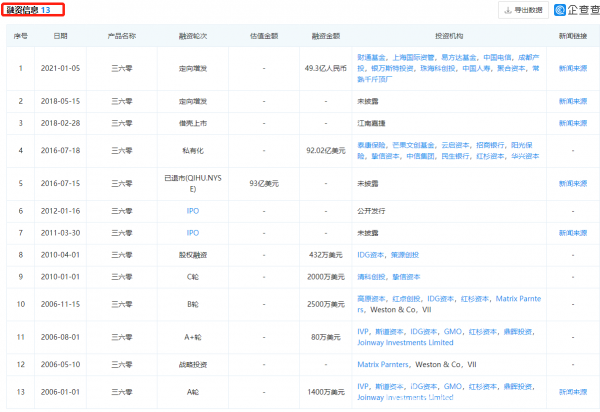Click the 企查查 logo icon
The width and height of the screenshot is (600, 412).
pyautogui.click(x=560, y=10)
